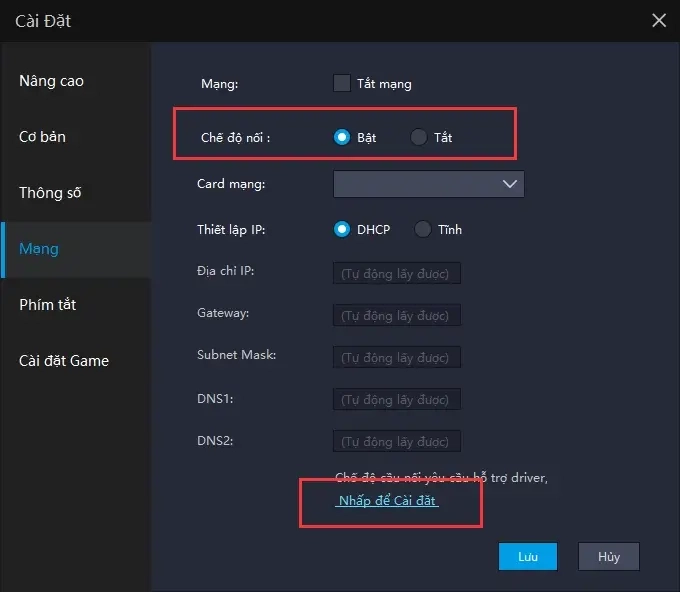
Task: Choose Tĩnh for Thiết lập IP
Action: click(422, 229)
